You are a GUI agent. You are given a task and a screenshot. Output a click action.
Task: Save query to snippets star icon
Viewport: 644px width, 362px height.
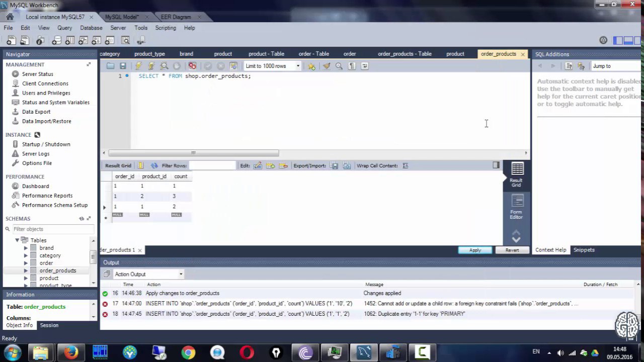(x=312, y=66)
